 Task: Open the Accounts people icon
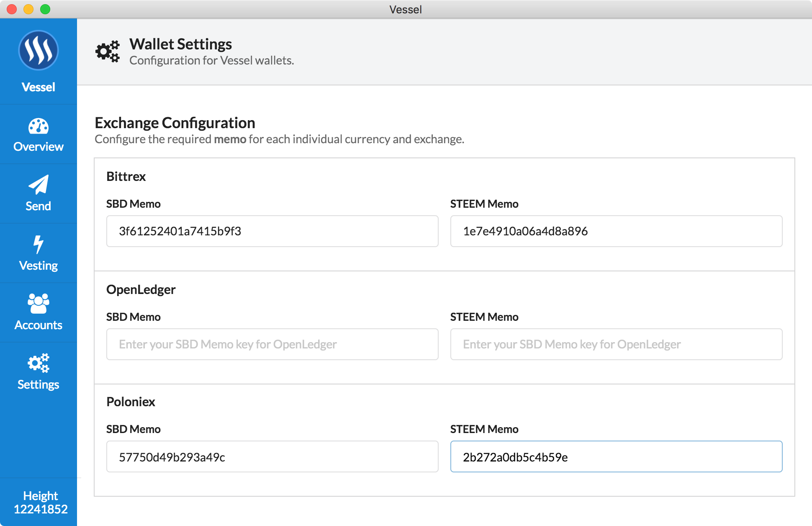(x=38, y=304)
